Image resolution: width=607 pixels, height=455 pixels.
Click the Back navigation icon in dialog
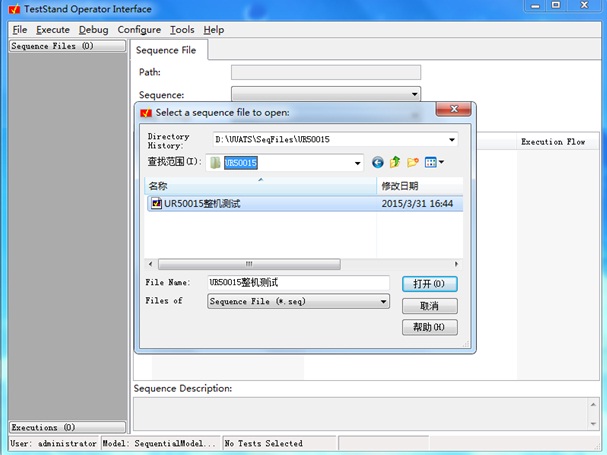(x=378, y=162)
